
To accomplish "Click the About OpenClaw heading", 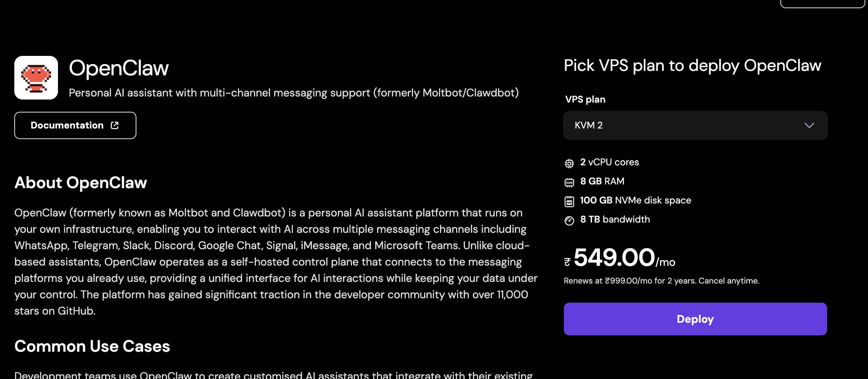I will (x=81, y=183).
